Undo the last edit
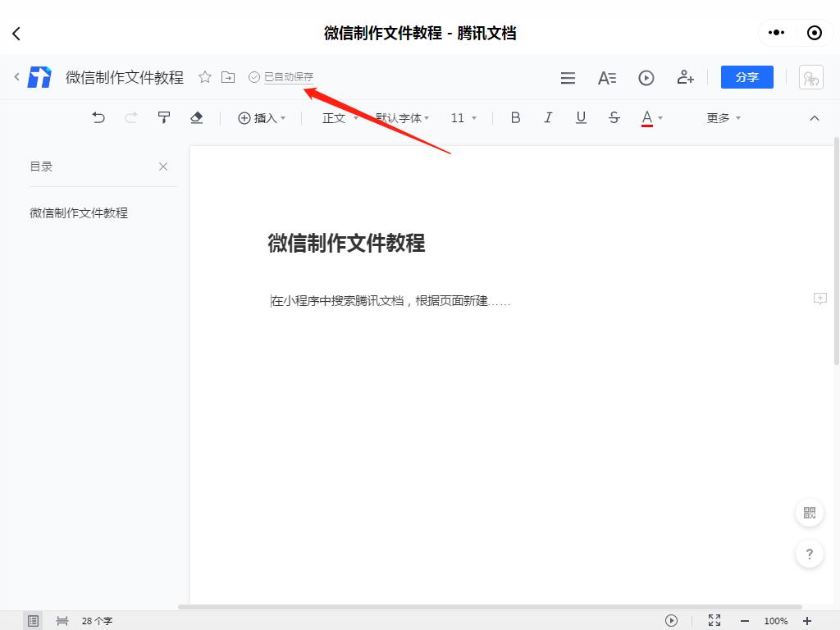This screenshot has width=840, height=630. (x=98, y=117)
